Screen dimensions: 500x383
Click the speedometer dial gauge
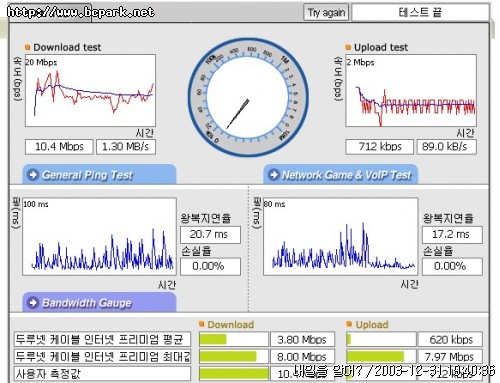[248, 97]
